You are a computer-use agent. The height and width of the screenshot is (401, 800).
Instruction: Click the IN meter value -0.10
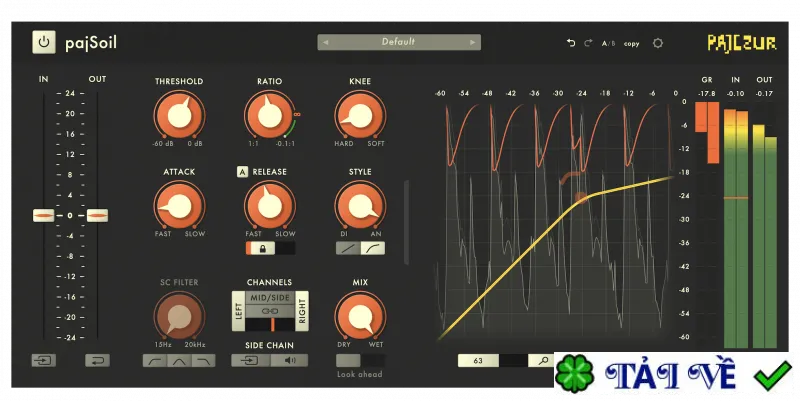[x=735, y=93]
